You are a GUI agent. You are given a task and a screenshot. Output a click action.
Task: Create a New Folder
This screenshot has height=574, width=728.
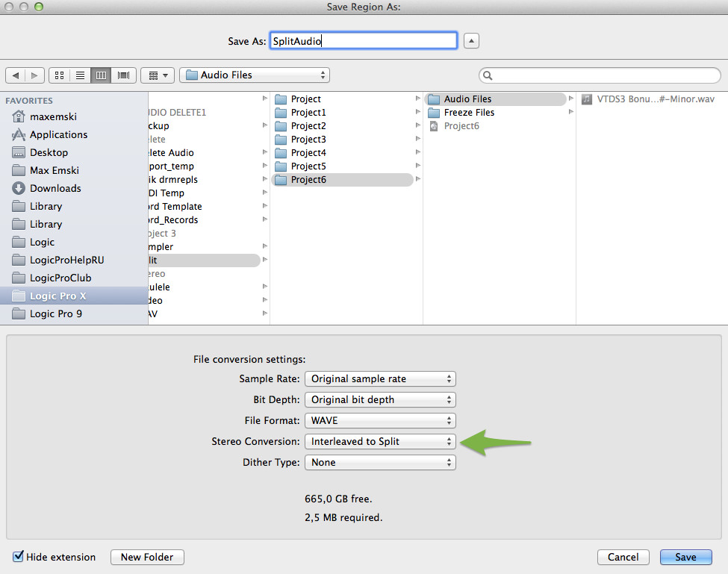tap(147, 557)
